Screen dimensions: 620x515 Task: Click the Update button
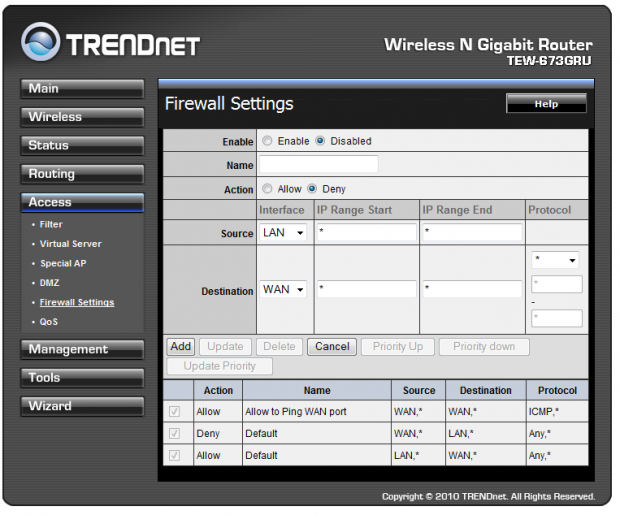click(x=225, y=346)
